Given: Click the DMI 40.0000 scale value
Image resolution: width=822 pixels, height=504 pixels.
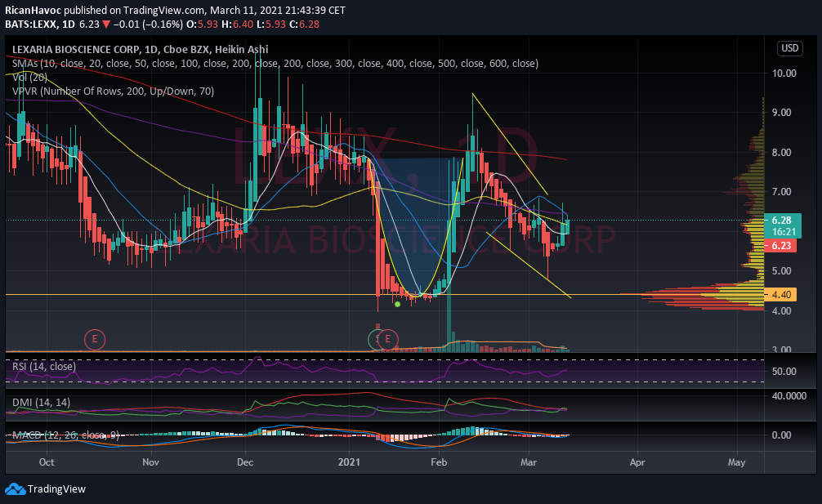Looking at the screenshot, I should point(789,396).
